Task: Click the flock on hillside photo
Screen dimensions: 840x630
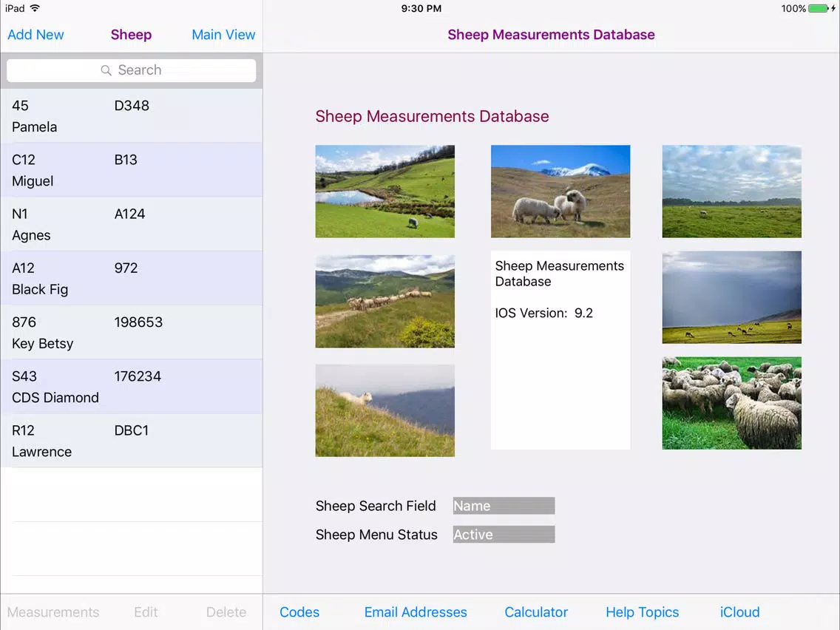Action: [385, 301]
